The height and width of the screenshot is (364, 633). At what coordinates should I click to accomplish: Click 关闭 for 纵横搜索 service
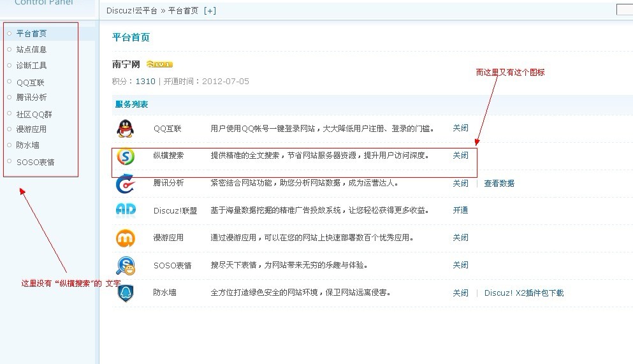tap(460, 156)
